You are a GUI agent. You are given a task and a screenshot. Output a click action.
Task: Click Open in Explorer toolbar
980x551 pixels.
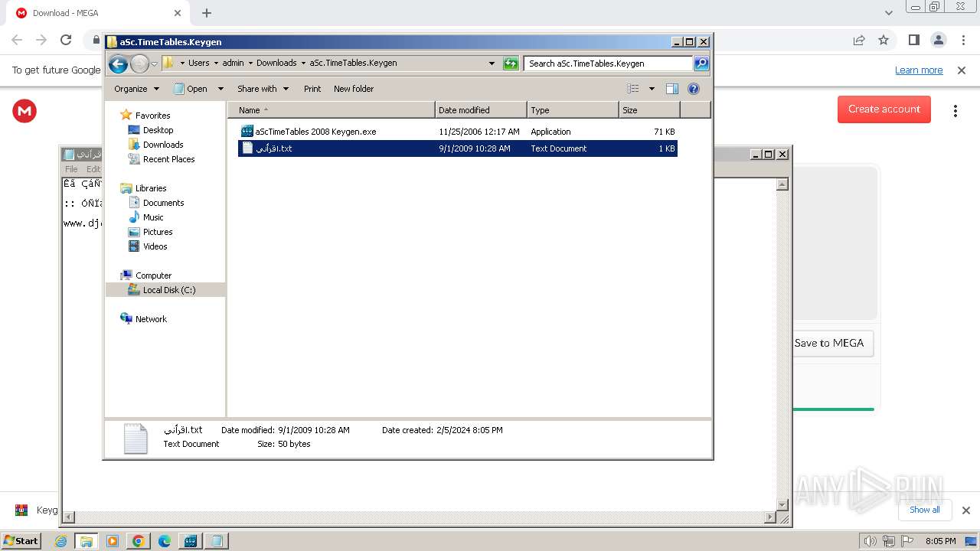point(191,89)
